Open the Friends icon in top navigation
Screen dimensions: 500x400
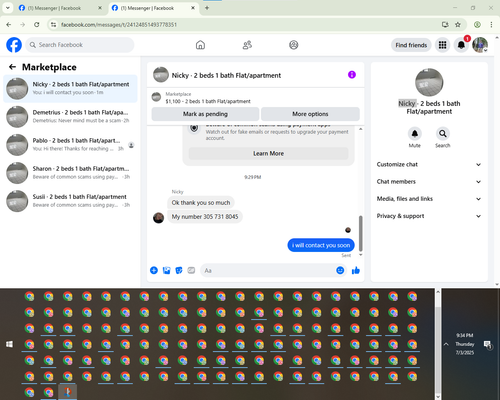point(247,45)
